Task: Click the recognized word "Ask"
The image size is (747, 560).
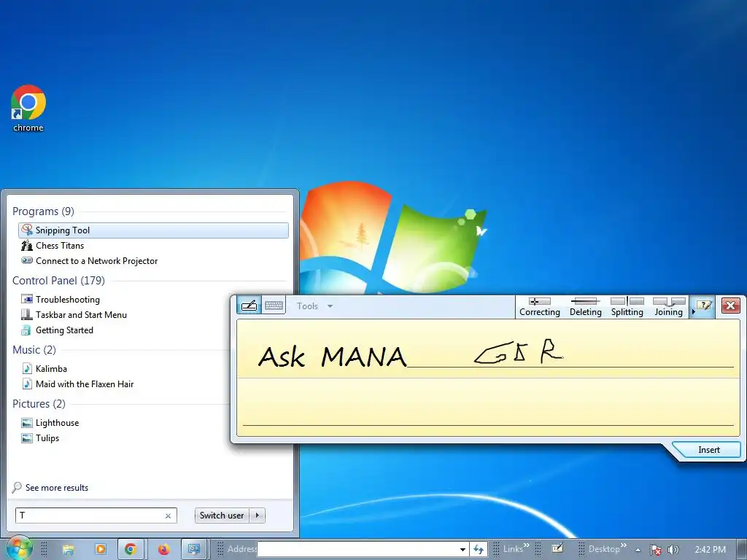Action: coord(281,357)
